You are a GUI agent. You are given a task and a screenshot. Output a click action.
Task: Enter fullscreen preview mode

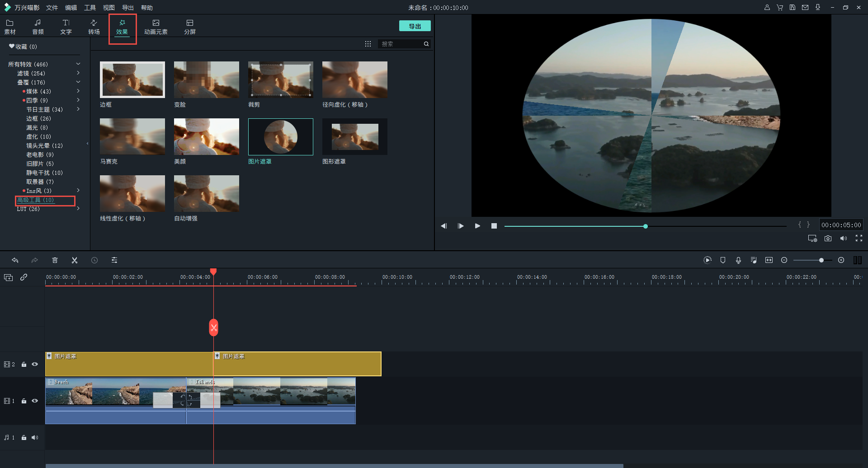859,239
